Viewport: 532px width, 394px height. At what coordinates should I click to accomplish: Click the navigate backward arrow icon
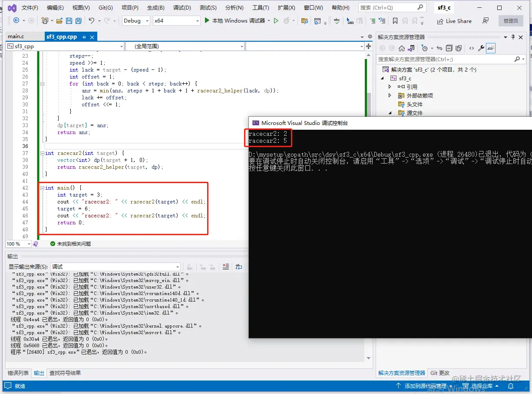(x=16, y=20)
